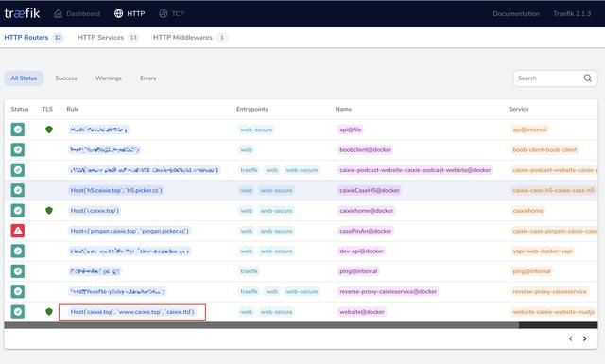Select rule Host('caixie.top','www.caixie.top','caixie.ltd')

(x=132, y=311)
